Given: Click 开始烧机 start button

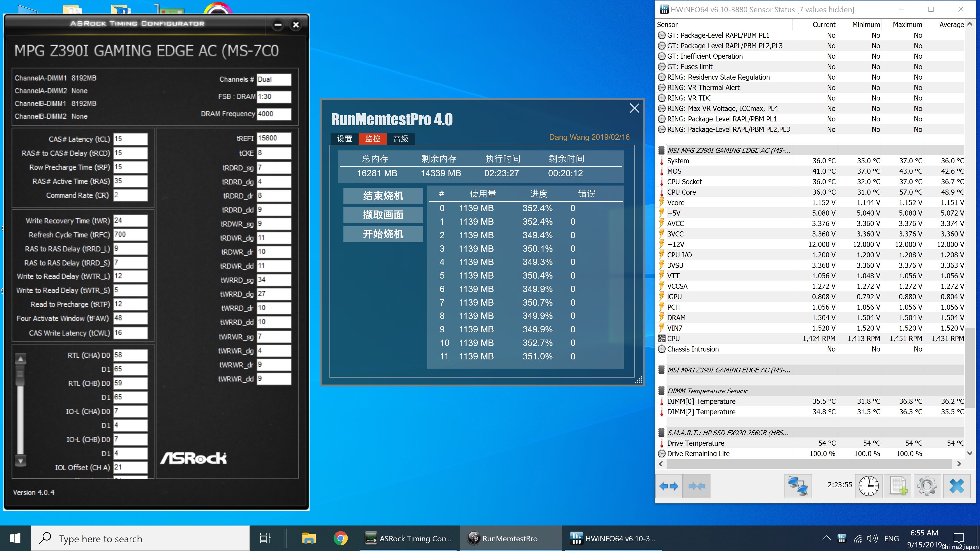Looking at the screenshot, I should (383, 234).
